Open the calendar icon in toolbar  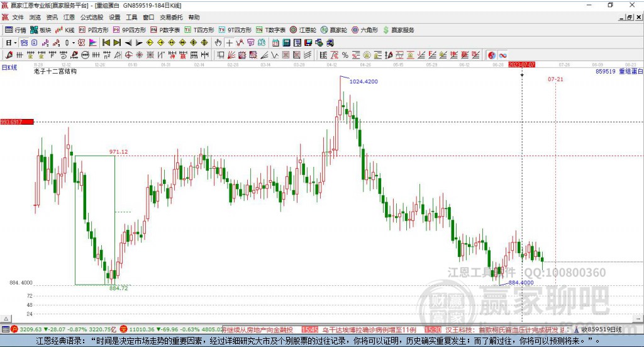click(275, 43)
